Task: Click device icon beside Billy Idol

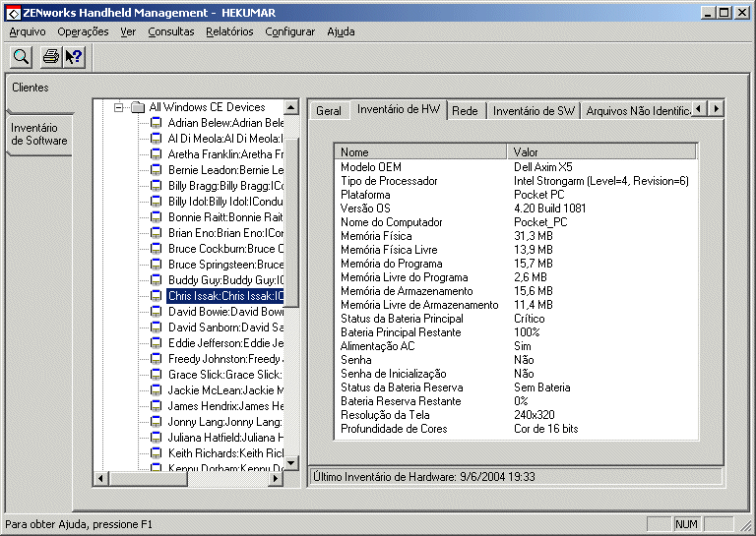Action: [156, 202]
